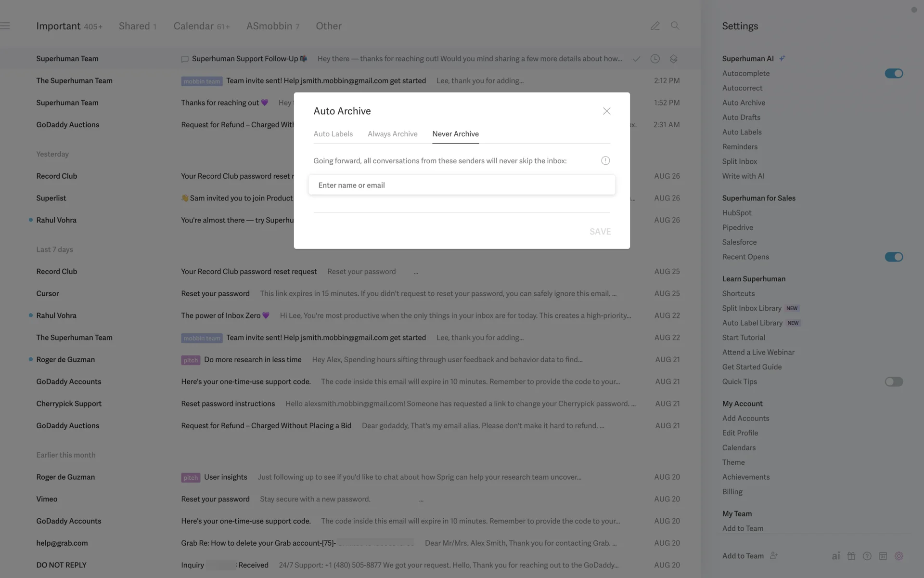Image resolution: width=924 pixels, height=578 pixels.
Task: Open the calendar icon in bottom bar
Action: tap(883, 556)
